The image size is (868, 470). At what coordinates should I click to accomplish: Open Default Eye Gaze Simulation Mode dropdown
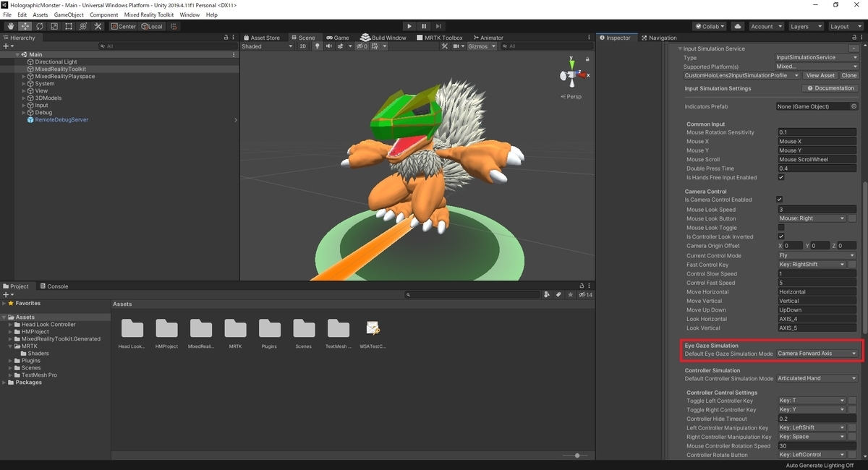(x=817, y=354)
